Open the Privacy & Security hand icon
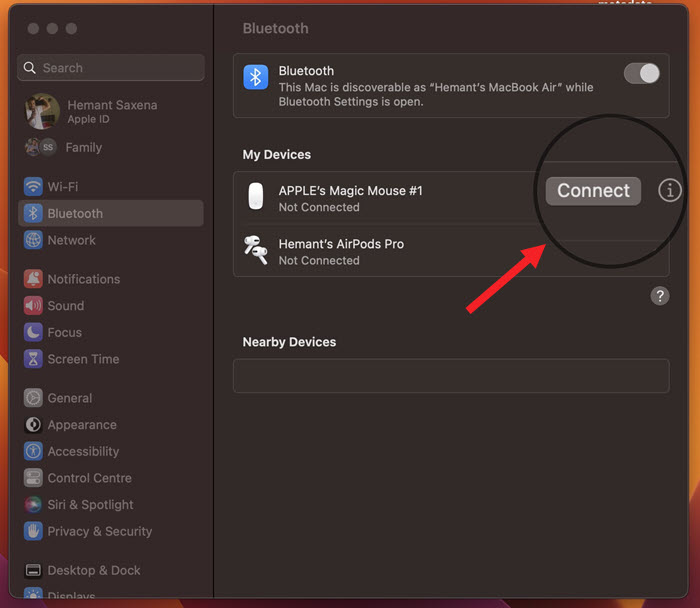 click(33, 531)
